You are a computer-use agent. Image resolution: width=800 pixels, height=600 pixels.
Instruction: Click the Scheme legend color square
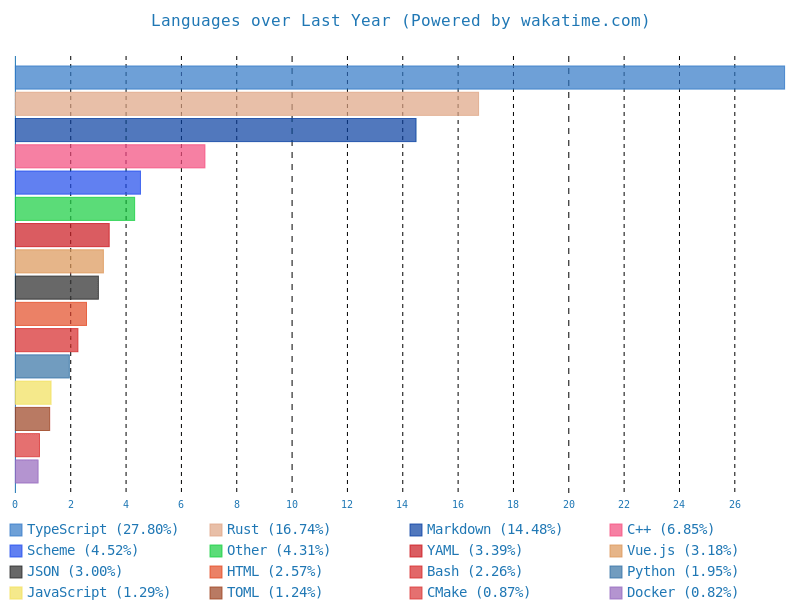17,550
